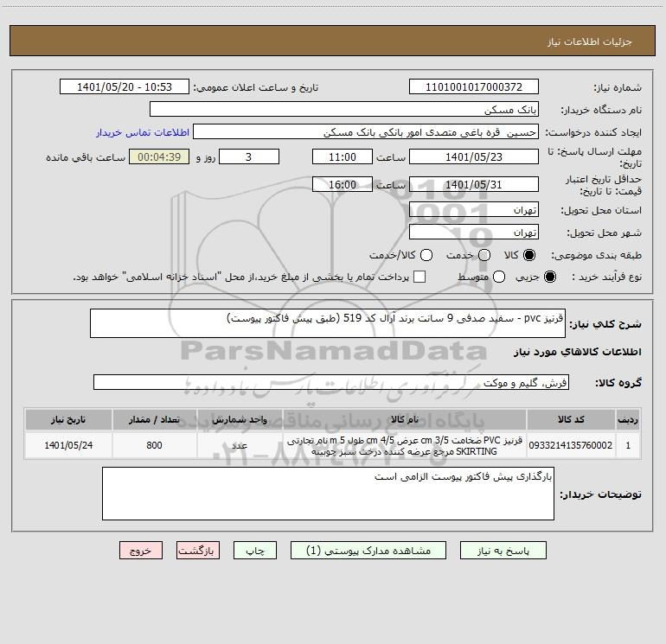Click the شماره نیاز field 1101001017000372

(x=474, y=87)
